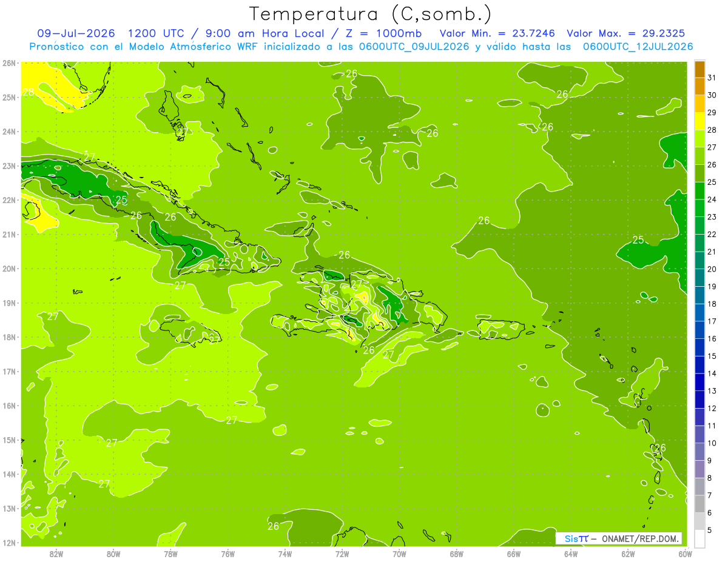Click the yellow swatch between 28 and 29
This screenshot has height=562, width=728.
(x=699, y=121)
